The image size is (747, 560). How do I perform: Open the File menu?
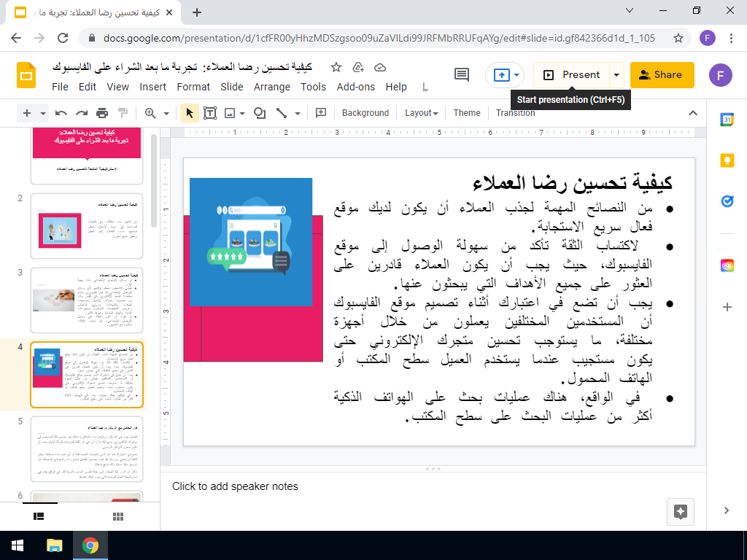click(60, 87)
